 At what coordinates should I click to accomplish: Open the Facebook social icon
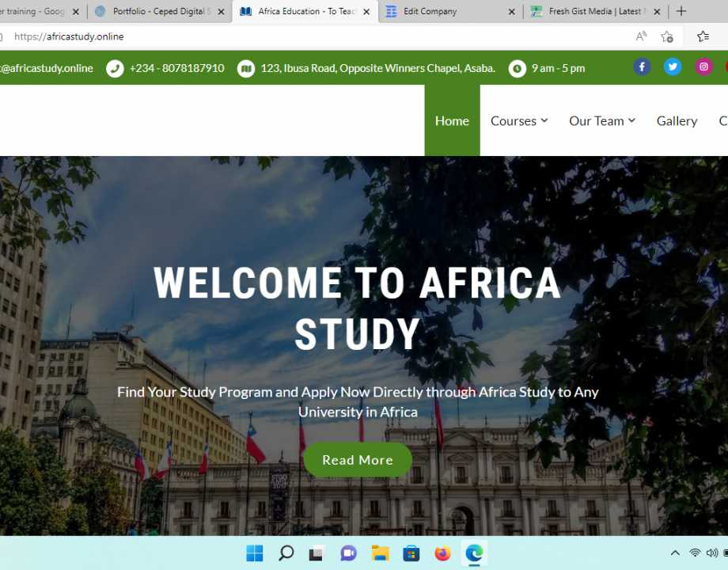(642, 66)
